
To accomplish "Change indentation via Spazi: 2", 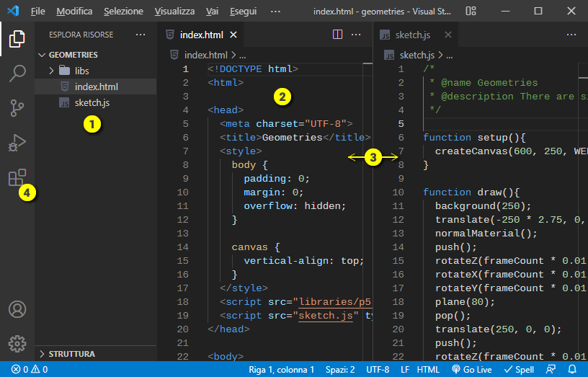I will [340, 370].
